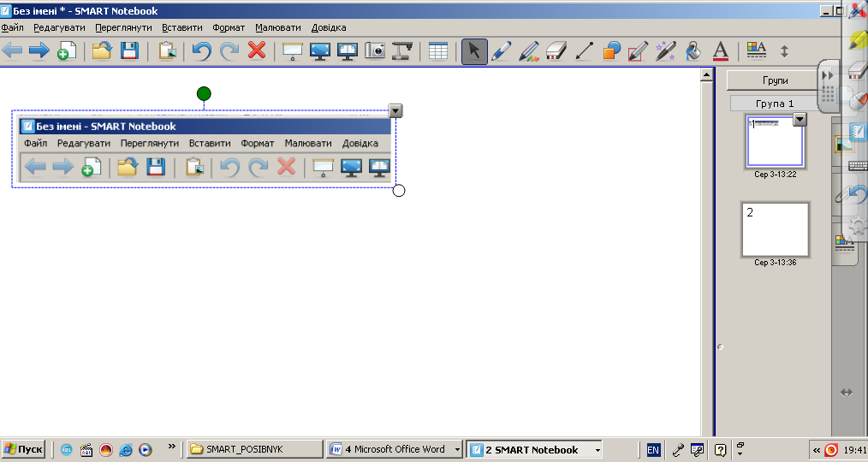
Task: Redo the action arrow
Action: click(x=229, y=51)
